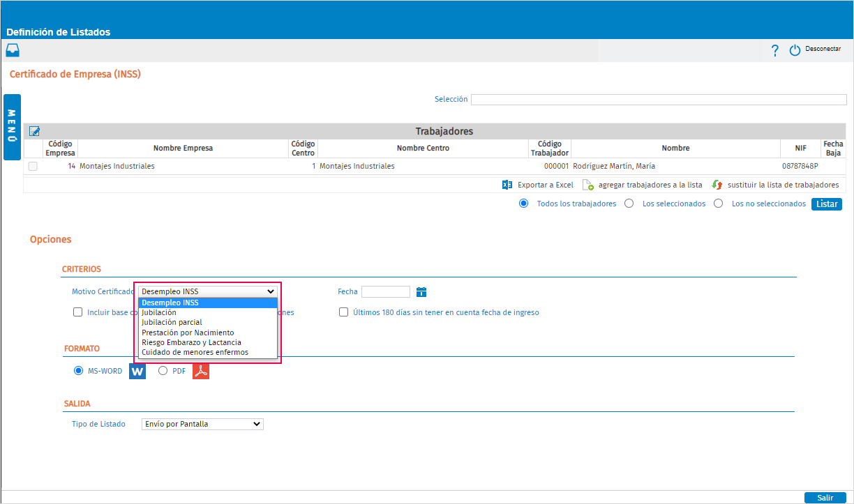The image size is (854, 504).
Task: Click the Desconectar power icon
Action: (x=795, y=50)
